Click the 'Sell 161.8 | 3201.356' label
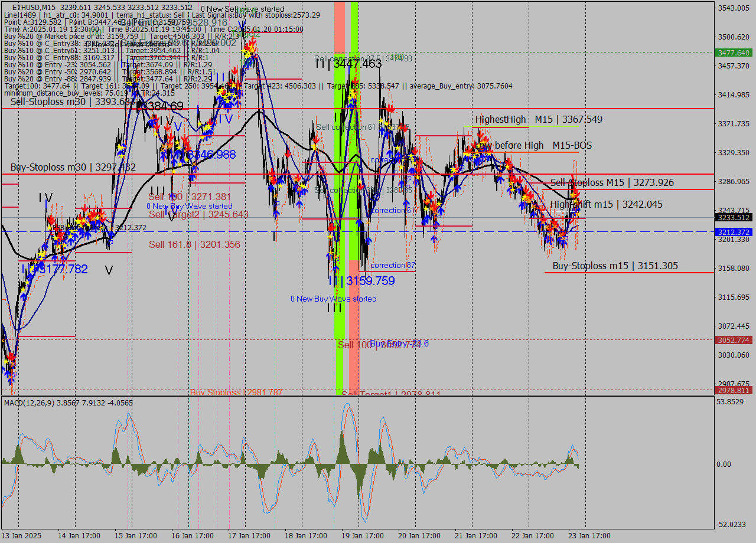Image resolution: width=756 pixels, height=543 pixels. click(x=194, y=244)
